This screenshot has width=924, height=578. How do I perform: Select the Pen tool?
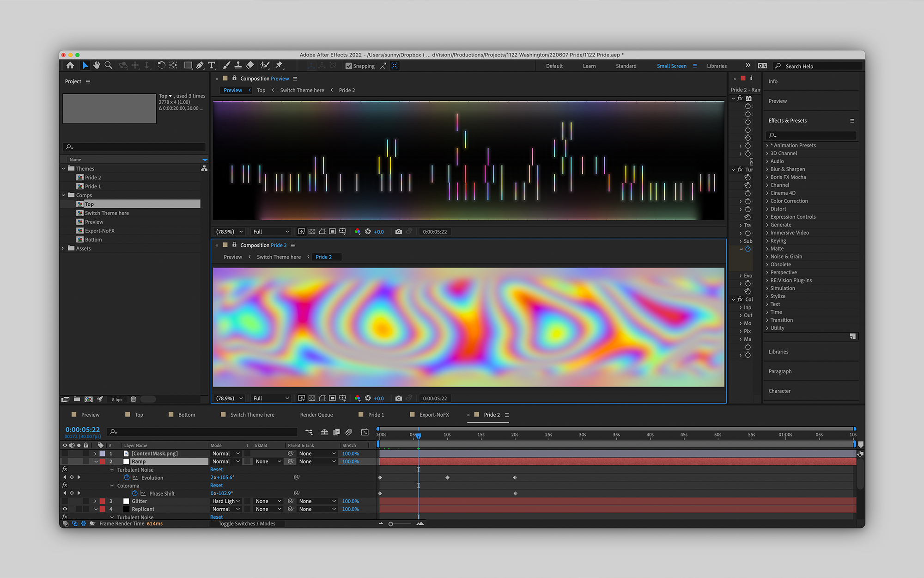click(200, 66)
